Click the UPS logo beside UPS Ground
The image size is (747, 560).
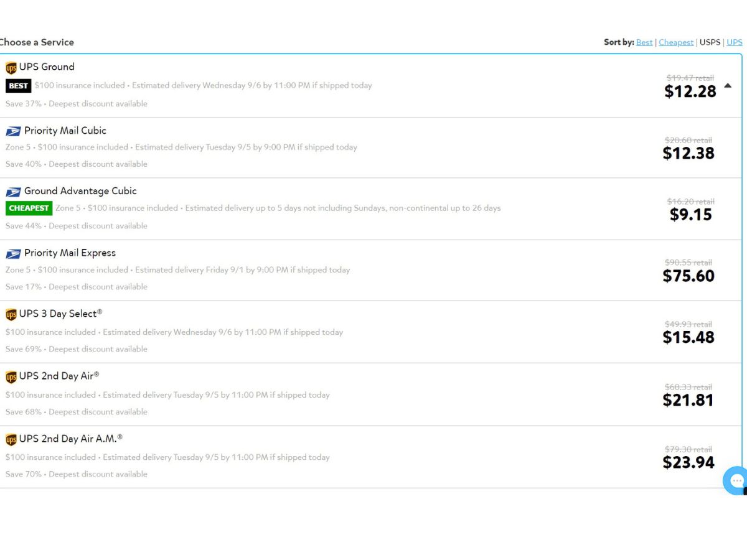(x=11, y=68)
